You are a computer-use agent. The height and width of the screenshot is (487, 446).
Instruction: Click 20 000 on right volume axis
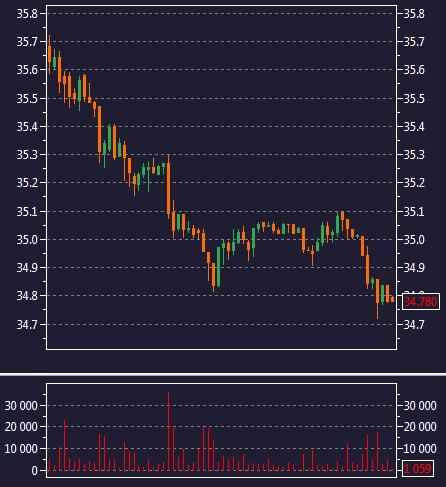click(420, 427)
